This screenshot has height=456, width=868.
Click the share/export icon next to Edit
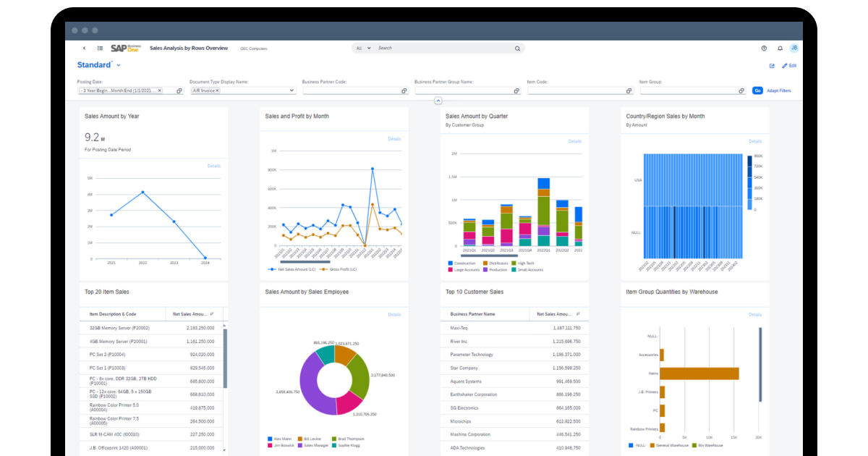(771, 66)
